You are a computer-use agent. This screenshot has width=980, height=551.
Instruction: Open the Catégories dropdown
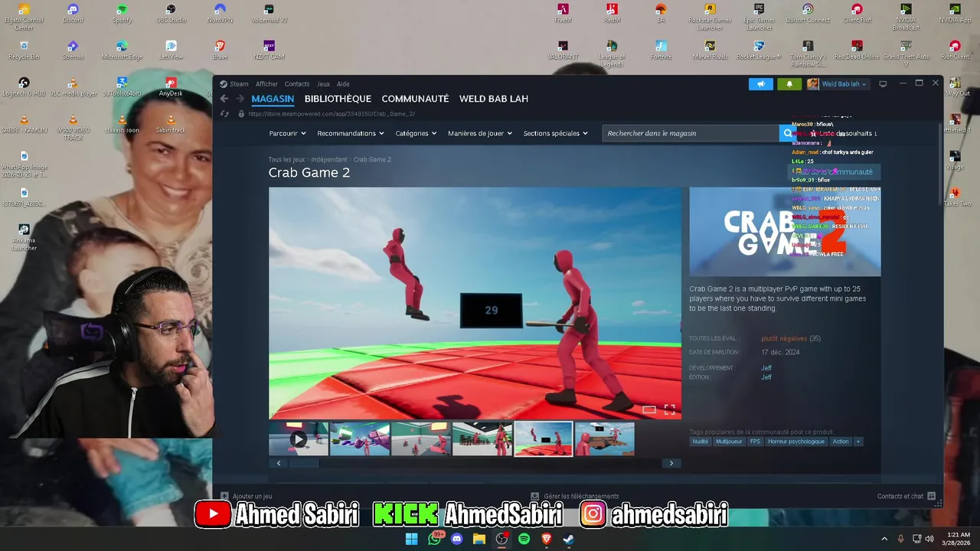click(416, 133)
